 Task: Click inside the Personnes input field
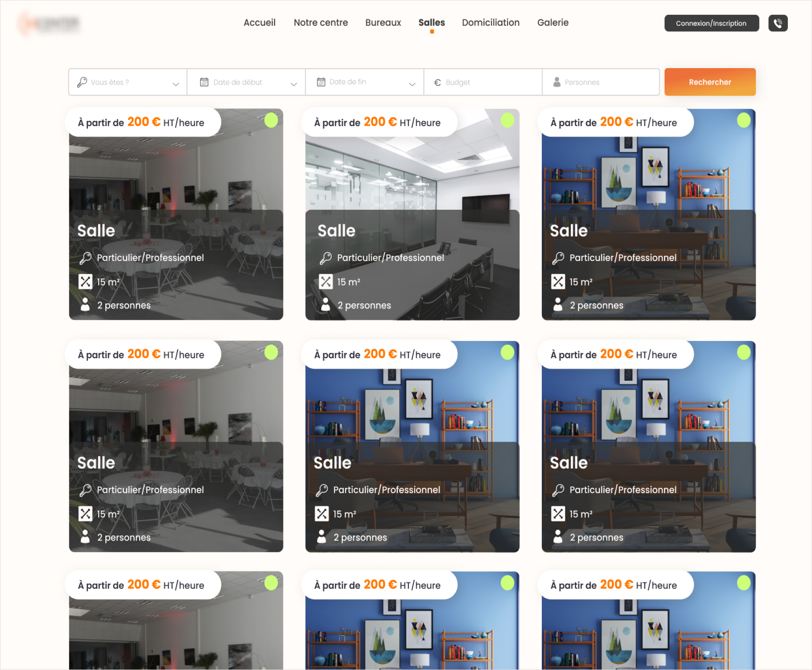tap(601, 82)
